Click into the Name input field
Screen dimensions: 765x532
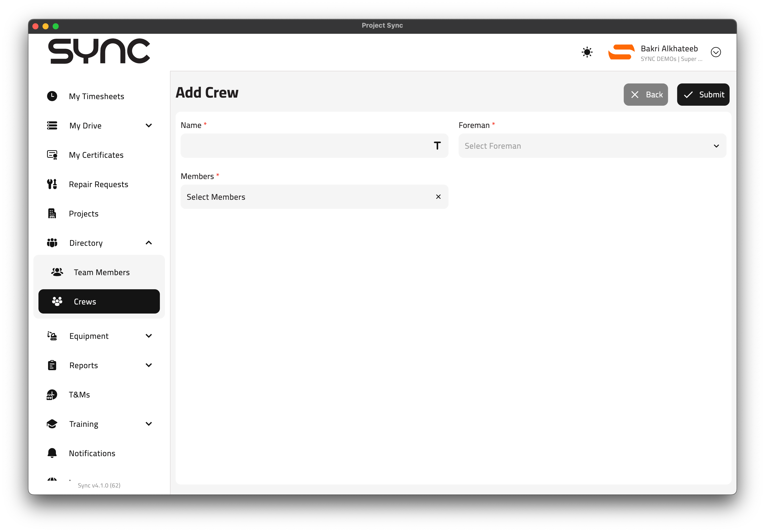[x=314, y=146]
